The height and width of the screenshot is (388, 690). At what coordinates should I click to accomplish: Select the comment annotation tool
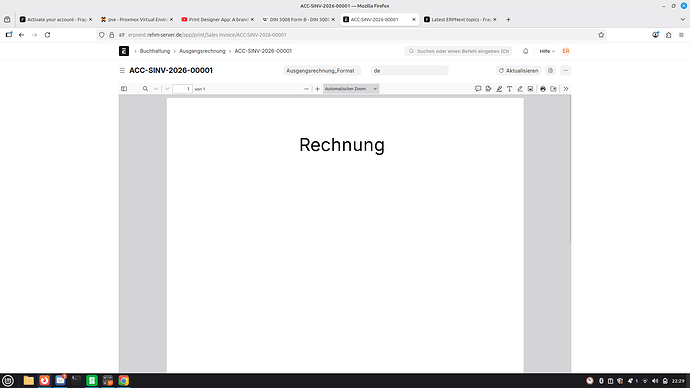[478, 89]
